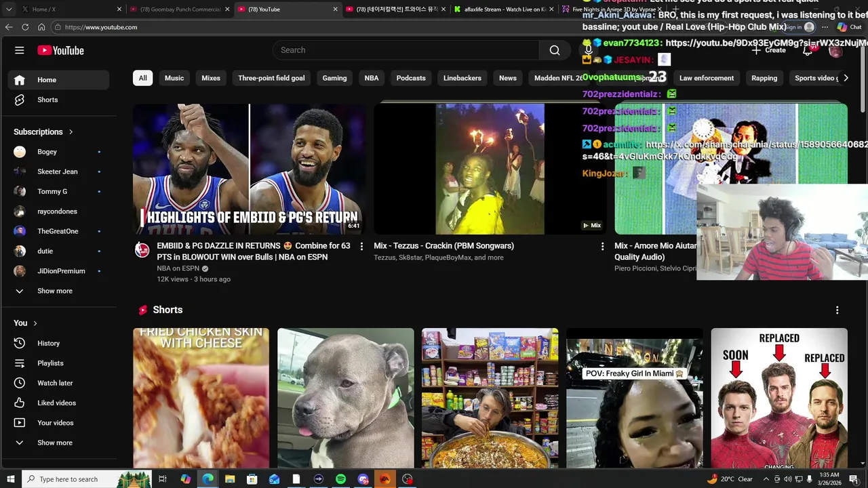Select the Law enforcement filter chip
868x488 pixels.
click(x=707, y=78)
